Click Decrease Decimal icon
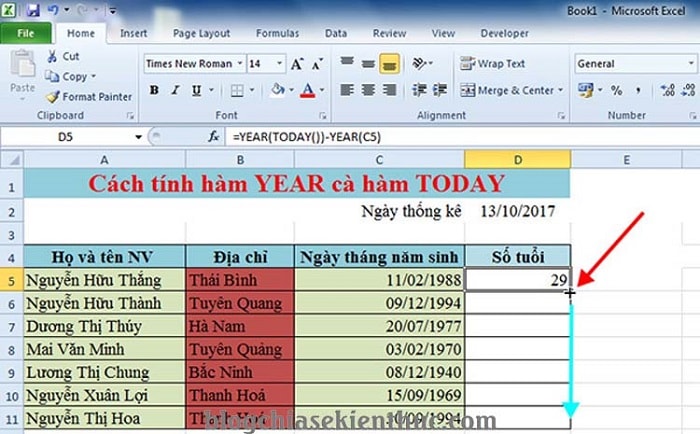 pyautogui.click(x=688, y=90)
